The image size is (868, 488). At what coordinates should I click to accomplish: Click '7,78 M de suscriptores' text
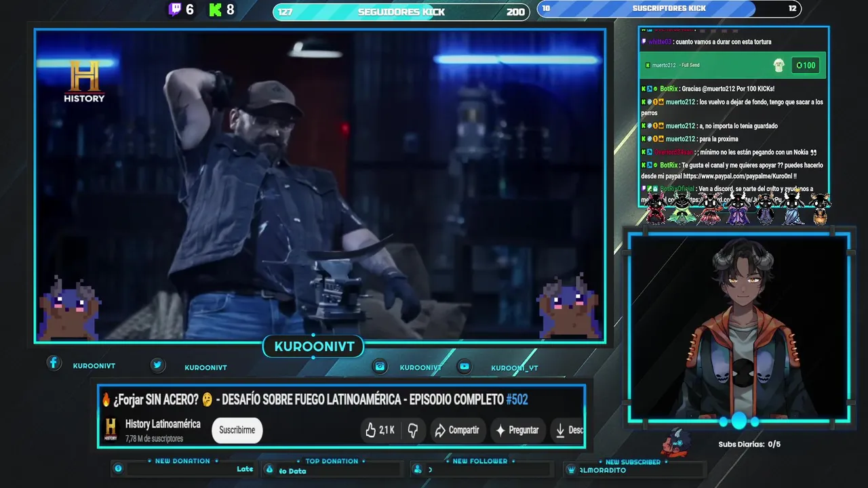(x=154, y=439)
